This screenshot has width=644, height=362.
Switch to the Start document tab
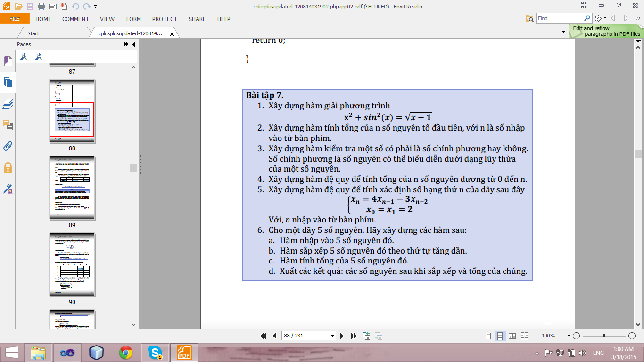[x=33, y=33]
